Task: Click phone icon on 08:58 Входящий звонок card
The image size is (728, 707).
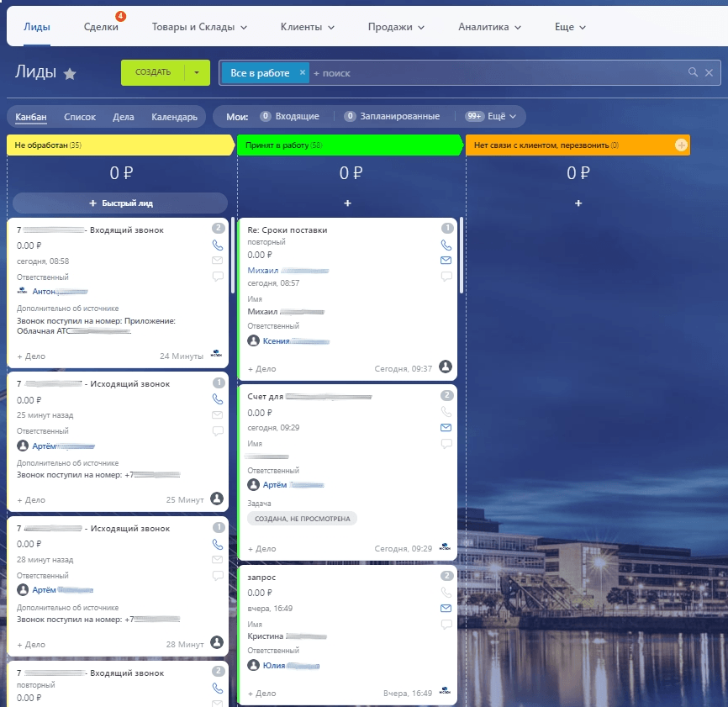Action: [217, 245]
